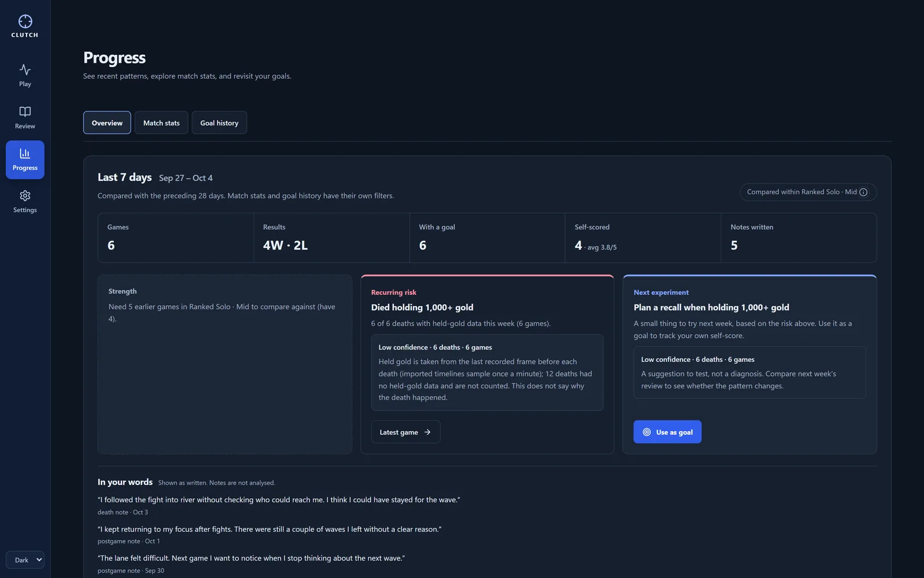This screenshot has width=924, height=578.
Task: Click the info icon beside Ranked Solo · Mid
Action: 863,192
